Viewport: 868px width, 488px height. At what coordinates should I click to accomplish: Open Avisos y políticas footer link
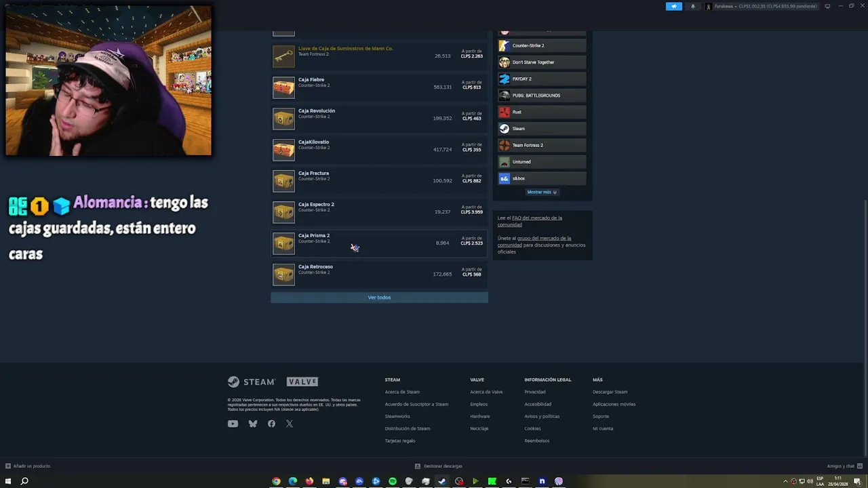click(x=542, y=416)
